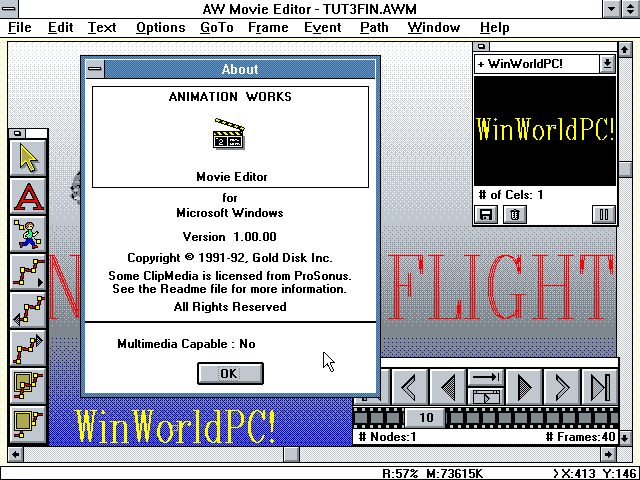Select the path tool with right arrowhead
The width and height of the screenshot is (640, 480).
(x=28, y=272)
